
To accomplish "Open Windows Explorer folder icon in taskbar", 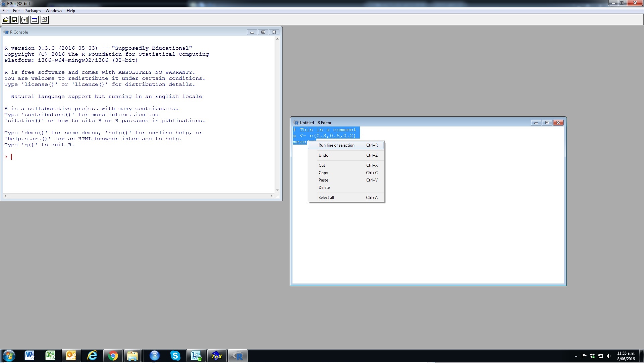I will click(133, 356).
